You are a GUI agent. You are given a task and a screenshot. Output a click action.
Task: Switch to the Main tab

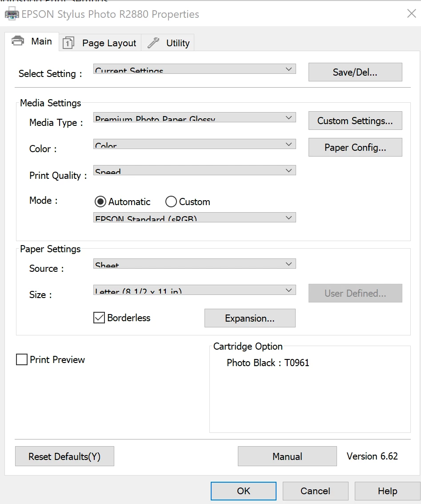point(32,41)
